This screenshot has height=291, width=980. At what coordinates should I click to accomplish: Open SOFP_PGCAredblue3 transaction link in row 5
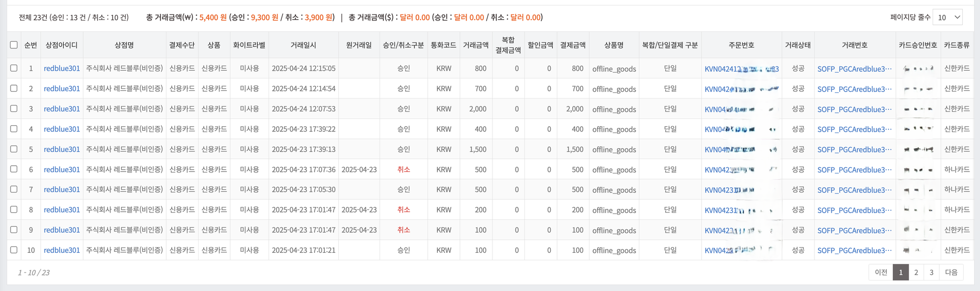[855, 150]
